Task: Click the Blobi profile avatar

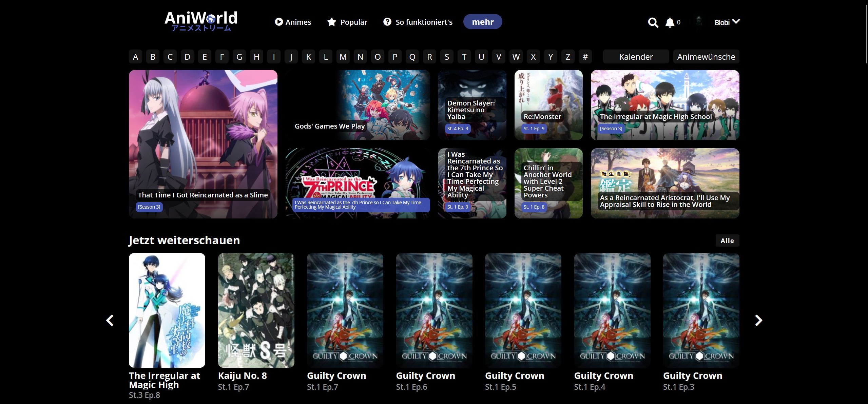Action: (699, 22)
